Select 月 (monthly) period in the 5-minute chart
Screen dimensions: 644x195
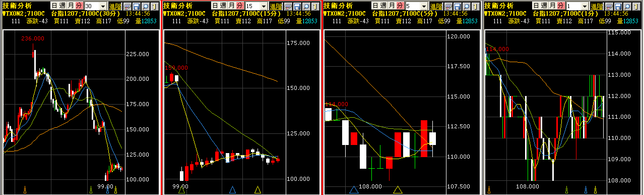click(392, 6)
